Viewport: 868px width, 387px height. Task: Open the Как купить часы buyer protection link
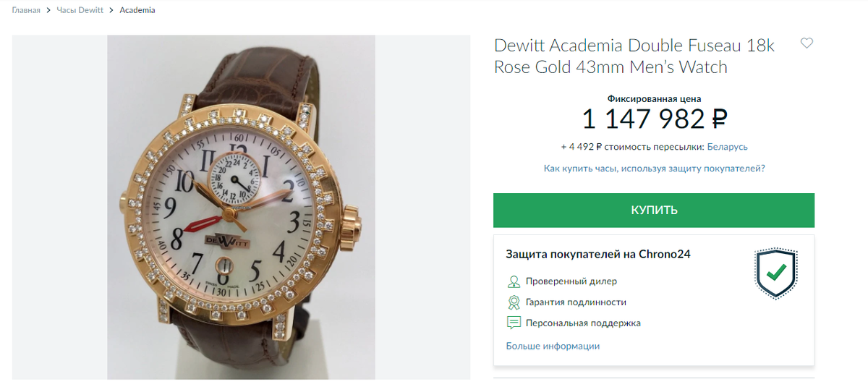pos(654,169)
